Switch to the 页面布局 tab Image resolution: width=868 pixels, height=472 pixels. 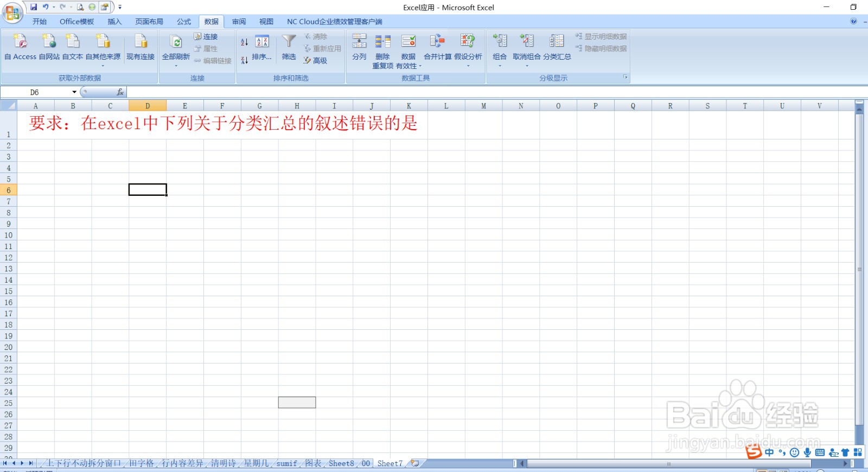(149, 22)
